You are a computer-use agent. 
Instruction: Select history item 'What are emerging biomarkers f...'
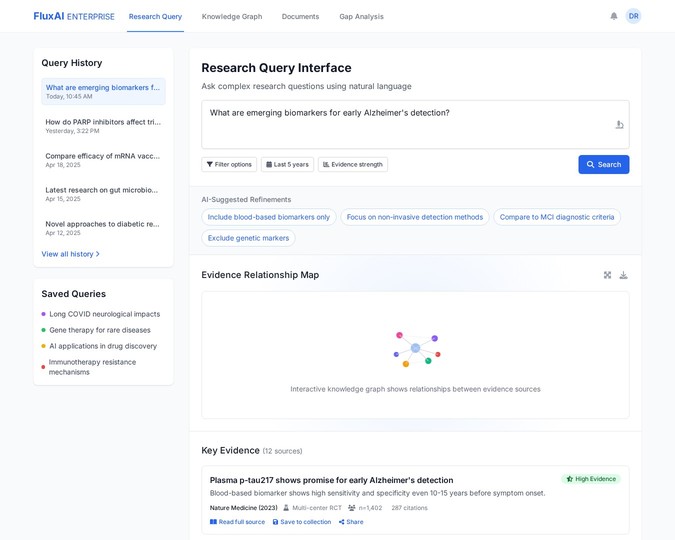103,91
